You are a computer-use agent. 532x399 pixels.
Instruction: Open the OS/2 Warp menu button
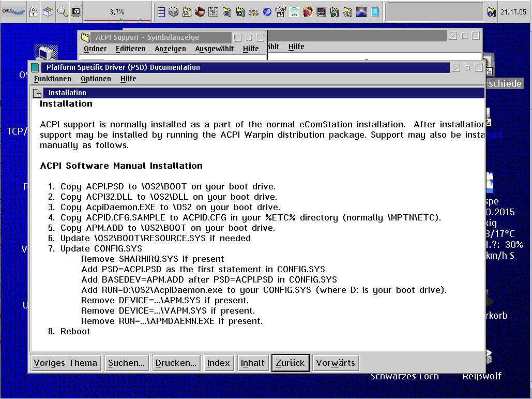point(13,11)
